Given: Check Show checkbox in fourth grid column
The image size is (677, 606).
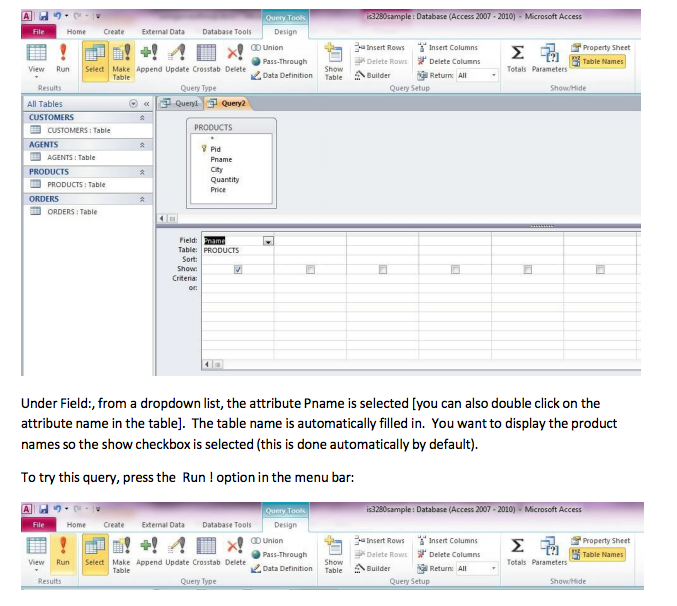Looking at the screenshot, I should [456, 269].
